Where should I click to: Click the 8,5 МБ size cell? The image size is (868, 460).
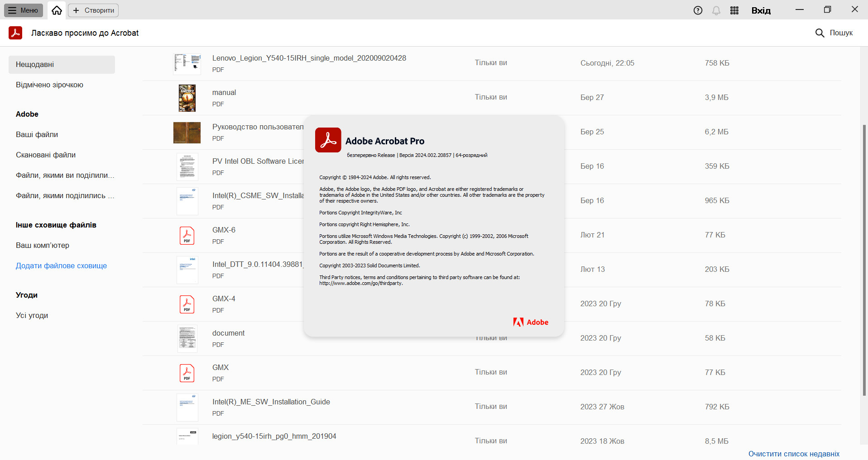coord(716,441)
